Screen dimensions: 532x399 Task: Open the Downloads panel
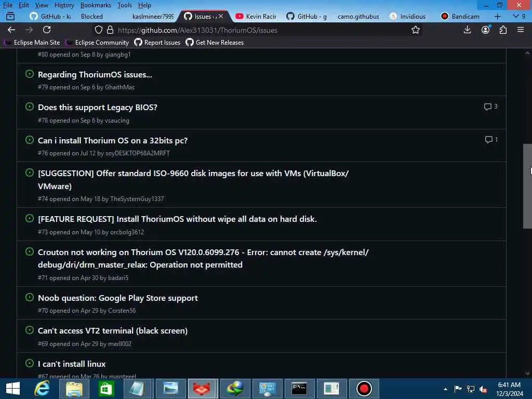[x=467, y=30]
